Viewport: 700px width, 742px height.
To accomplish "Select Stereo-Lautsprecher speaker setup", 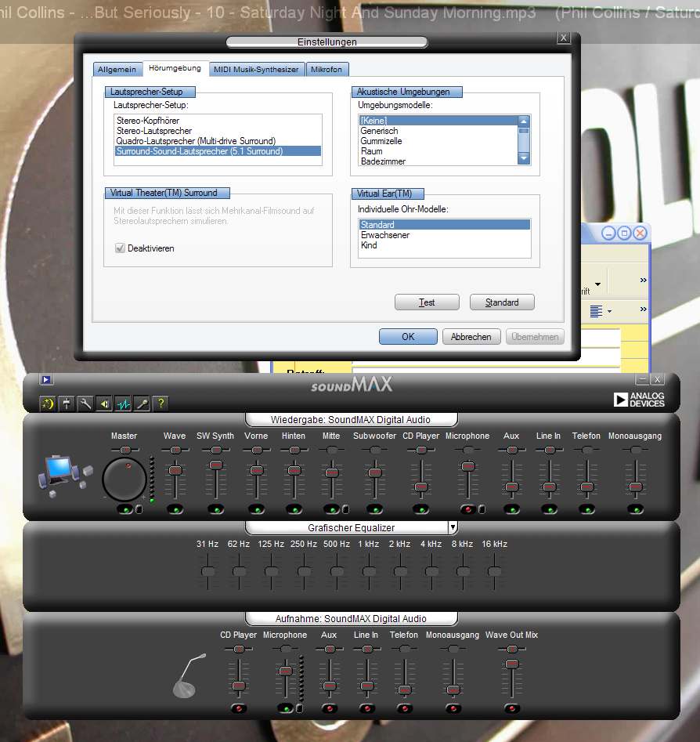I will pos(218,131).
